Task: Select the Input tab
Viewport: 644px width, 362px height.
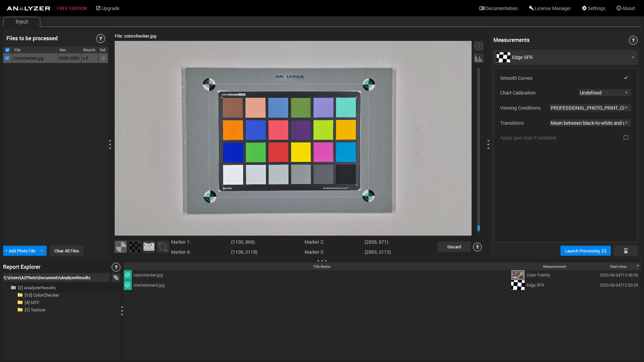Action: point(22,22)
